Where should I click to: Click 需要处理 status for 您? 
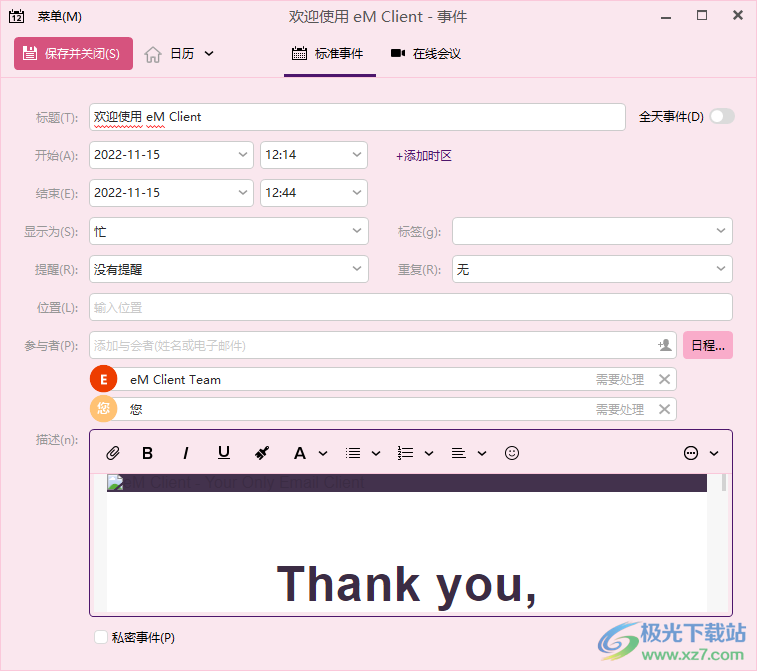[620, 409]
